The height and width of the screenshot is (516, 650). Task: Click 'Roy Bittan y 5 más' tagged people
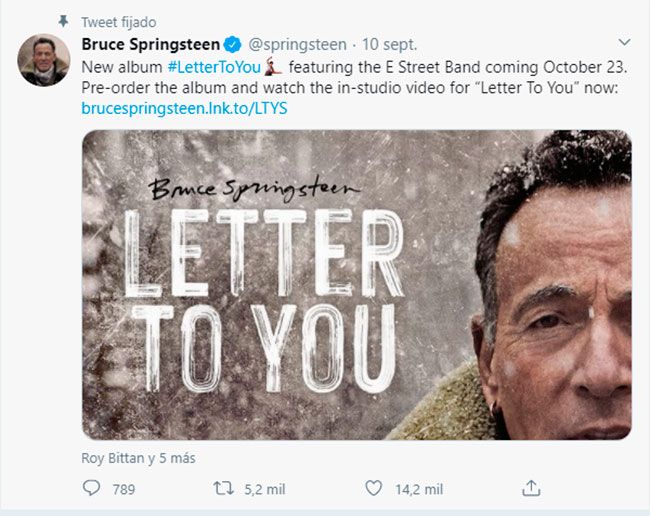[138, 458]
